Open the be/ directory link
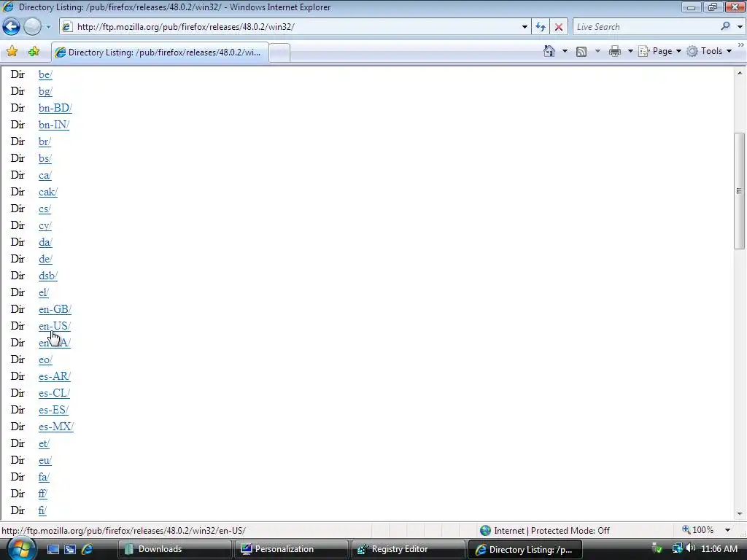747x560 pixels. tap(45, 75)
